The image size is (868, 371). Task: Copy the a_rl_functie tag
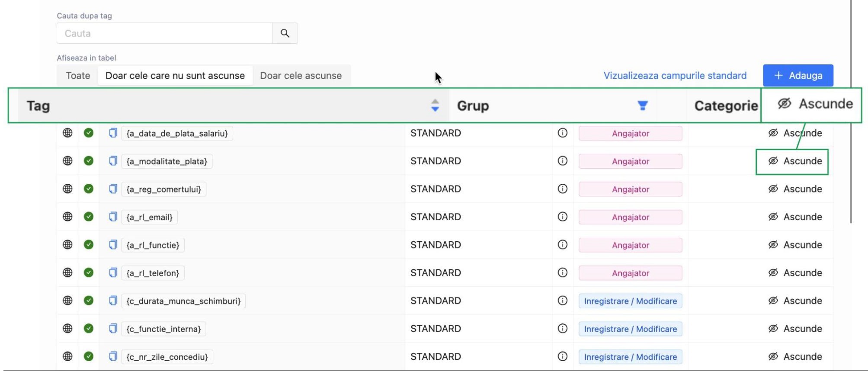[x=113, y=245]
